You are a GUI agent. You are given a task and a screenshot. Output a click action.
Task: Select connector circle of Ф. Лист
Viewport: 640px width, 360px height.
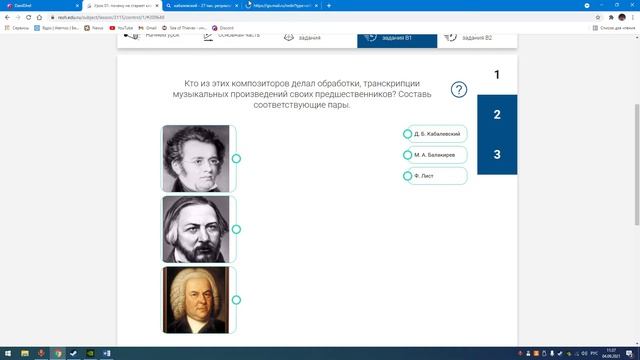407,176
